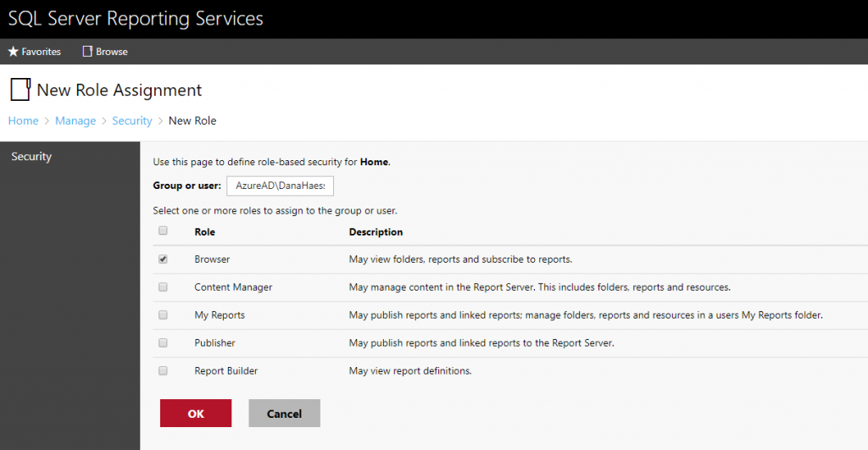Click the New Role Assignment page heading

(x=119, y=90)
